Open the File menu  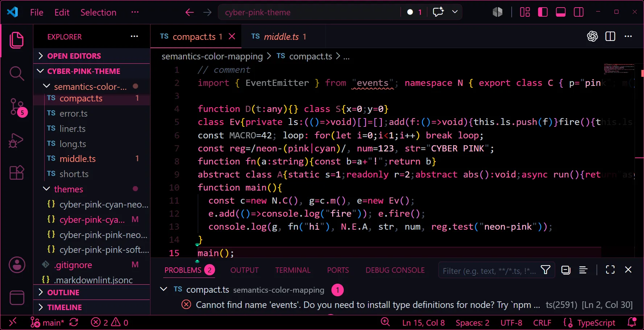pos(37,12)
